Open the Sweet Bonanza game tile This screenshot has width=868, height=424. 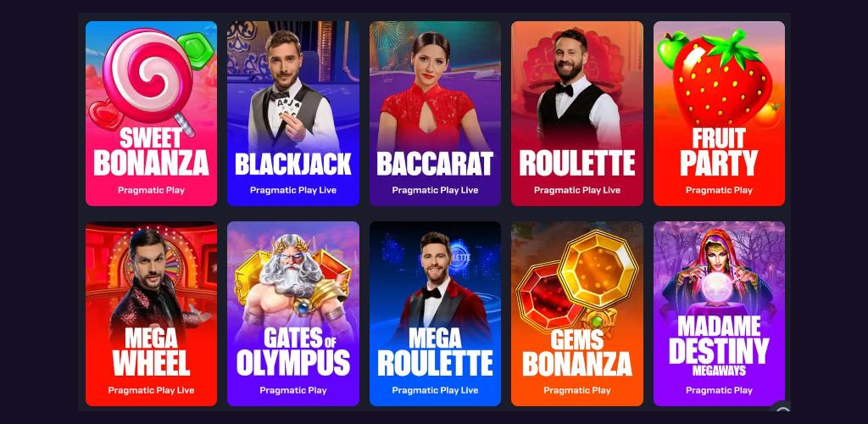[151, 114]
